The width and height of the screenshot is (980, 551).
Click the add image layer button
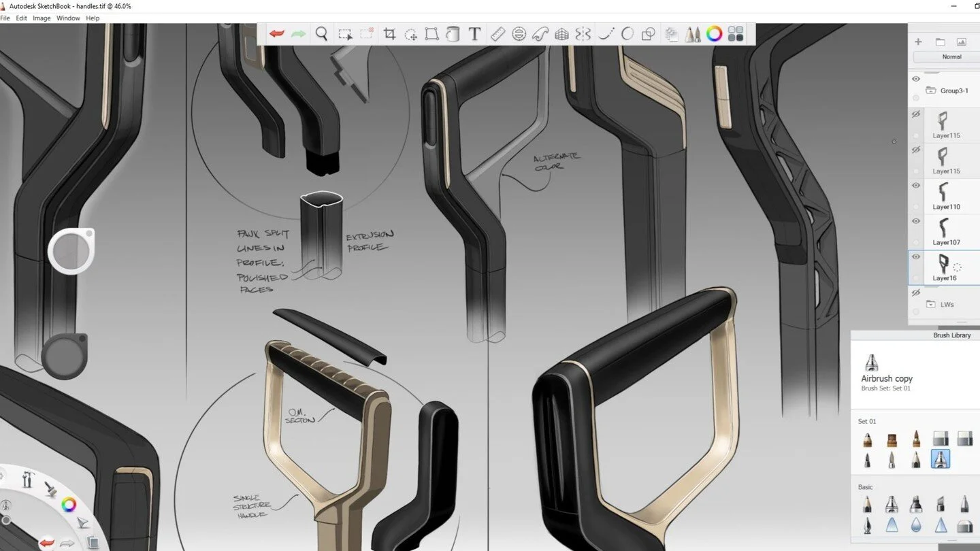(x=962, y=41)
